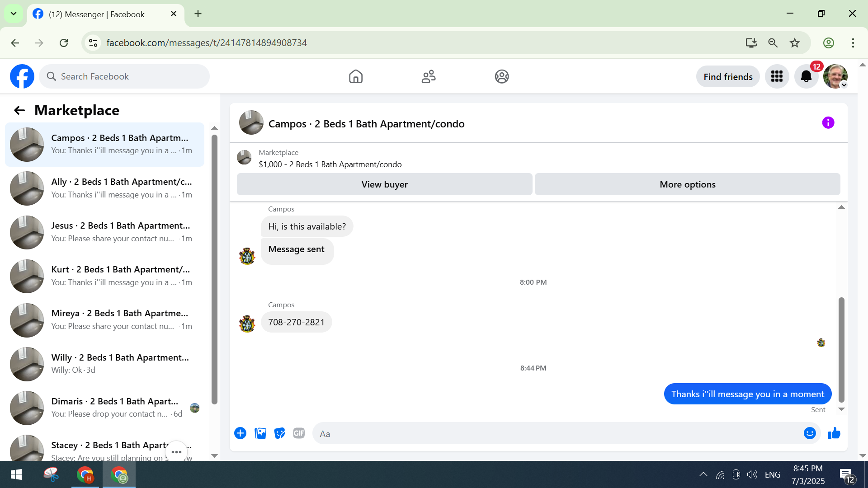
Task: Show hidden system tray icons
Action: point(703,474)
